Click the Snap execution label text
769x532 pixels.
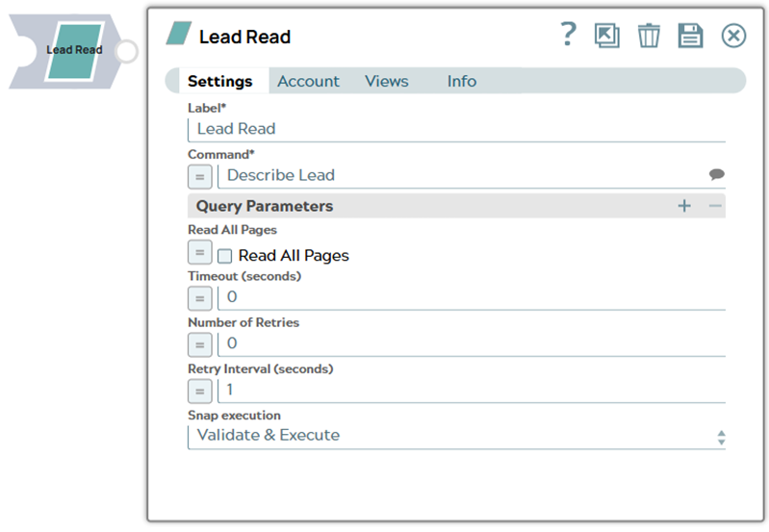pyautogui.click(x=234, y=416)
